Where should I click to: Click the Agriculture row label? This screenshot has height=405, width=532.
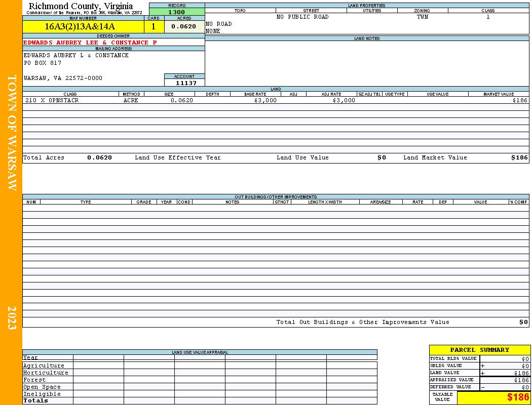[x=44, y=366]
